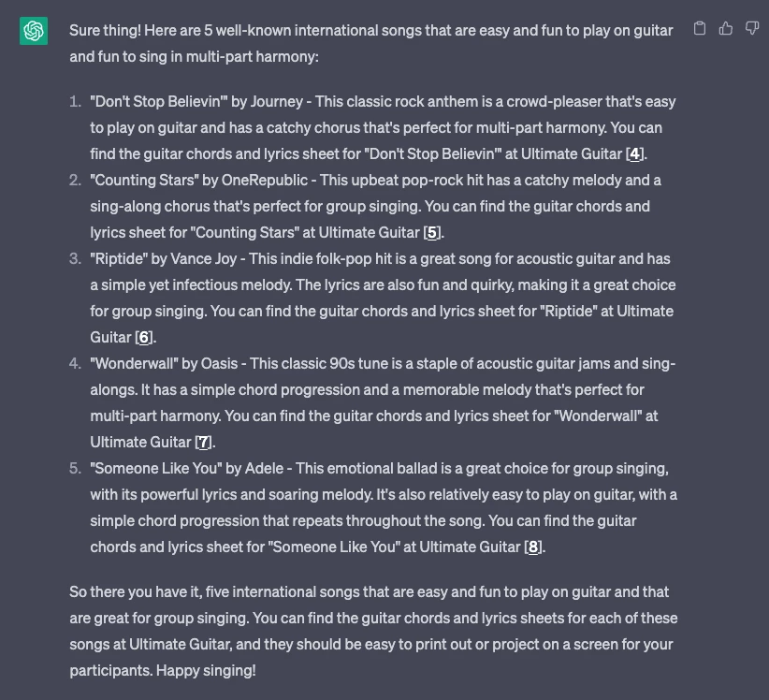
Task: Follow citation link 6 for Riptide
Action: pyautogui.click(x=143, y=338)
